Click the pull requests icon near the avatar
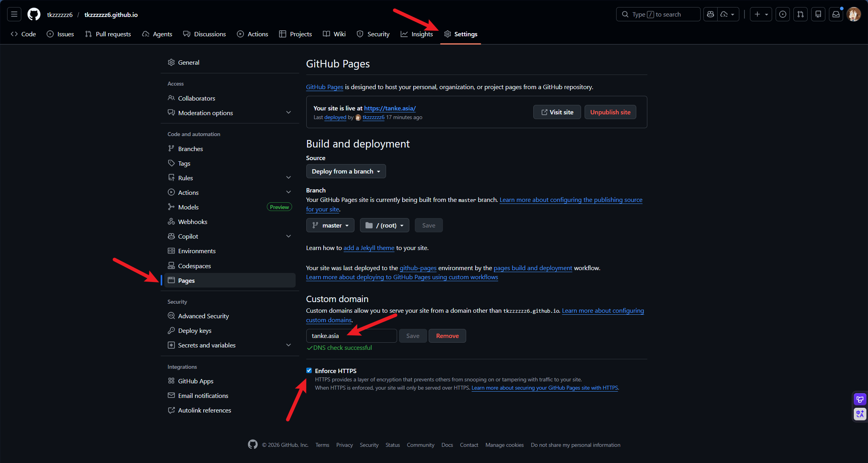The image size is (868, 463). pos(801,14)
